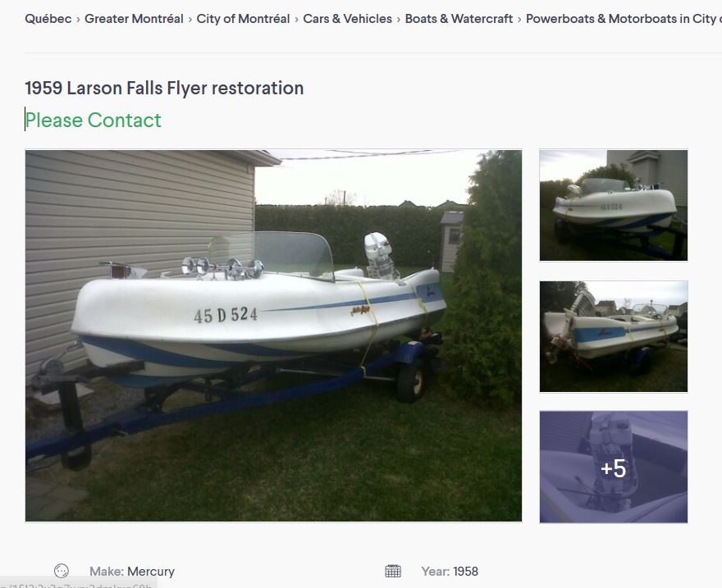Open the Québec breadcrumb link

coord(48,19)
